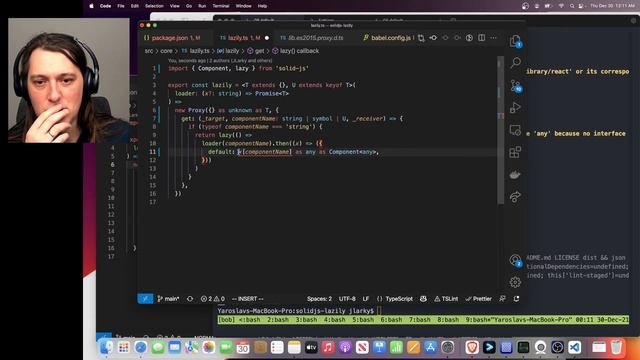
Task: Click the TSLint warning status item
Action: click(446, 299)
